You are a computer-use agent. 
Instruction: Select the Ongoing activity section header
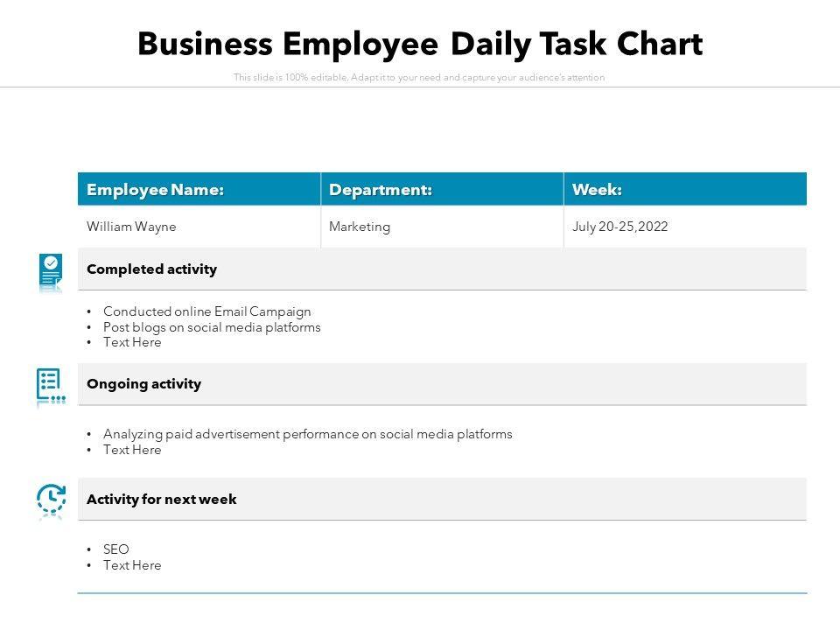tap(143, 384)
